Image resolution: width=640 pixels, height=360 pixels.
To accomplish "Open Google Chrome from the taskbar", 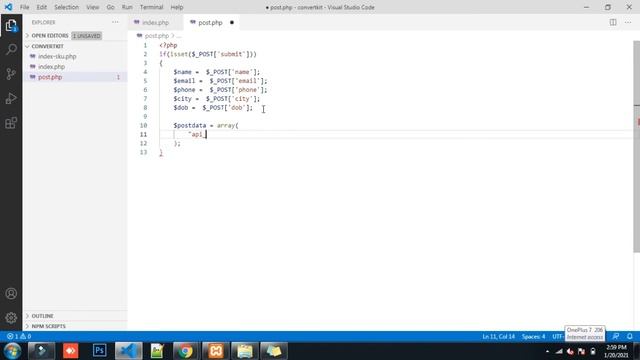I will pos(185,351).
